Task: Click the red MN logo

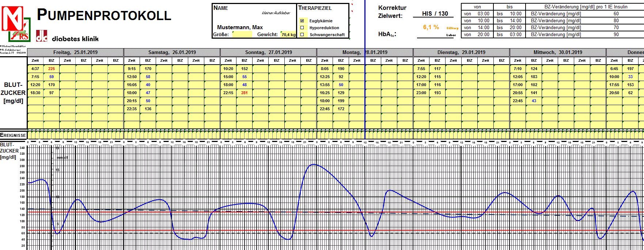Action: (12, 18)
